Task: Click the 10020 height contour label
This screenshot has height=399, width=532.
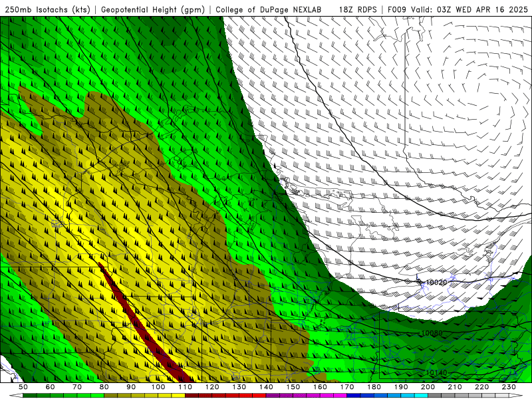Action: (x=436, y=282)
